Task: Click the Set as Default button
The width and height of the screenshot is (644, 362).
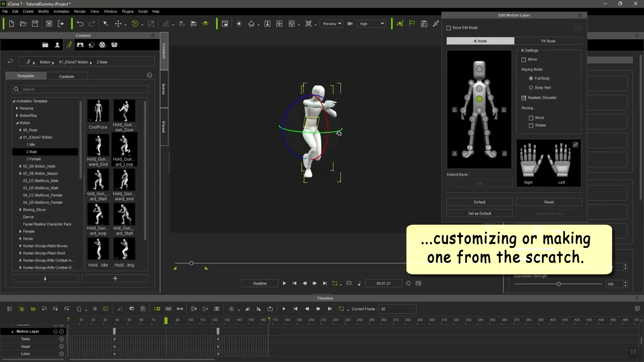Action: pos(479,213)
